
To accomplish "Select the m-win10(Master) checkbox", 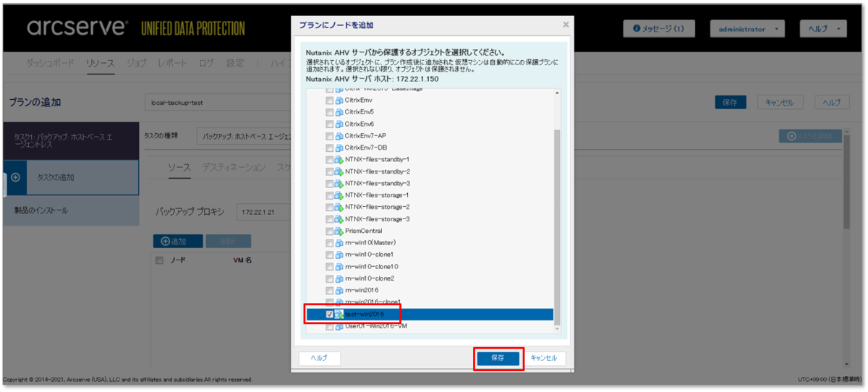I will coord(330,243).
